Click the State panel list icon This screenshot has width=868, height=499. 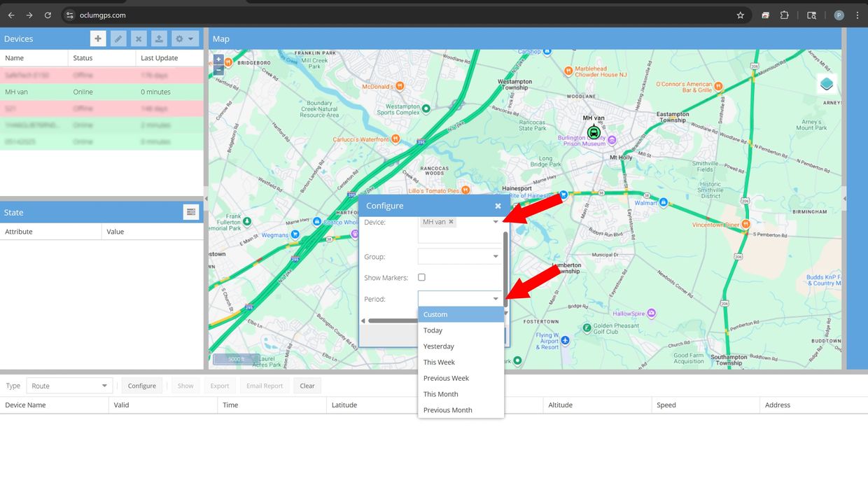pyautogui.click(x=190, y=213)
